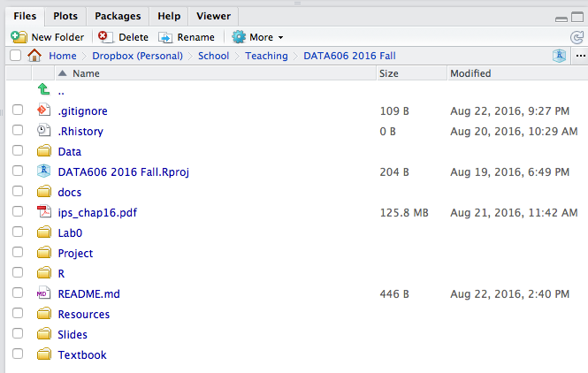Click the R project directory icon
Image resolution: width=588 pixels, height=373 pixels.
click(559, 56)
